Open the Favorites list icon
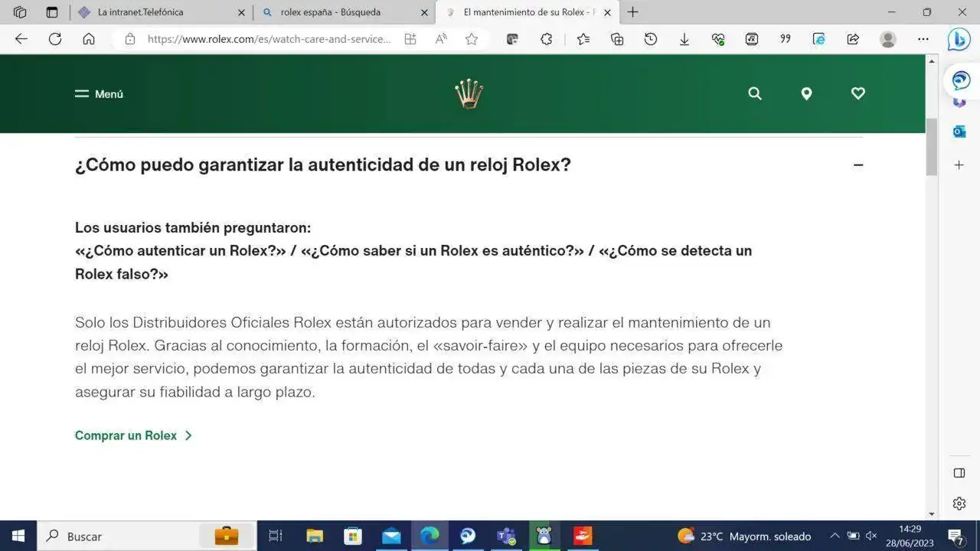The width and height of the screenshot is (980, 551). tap(583, 39)
